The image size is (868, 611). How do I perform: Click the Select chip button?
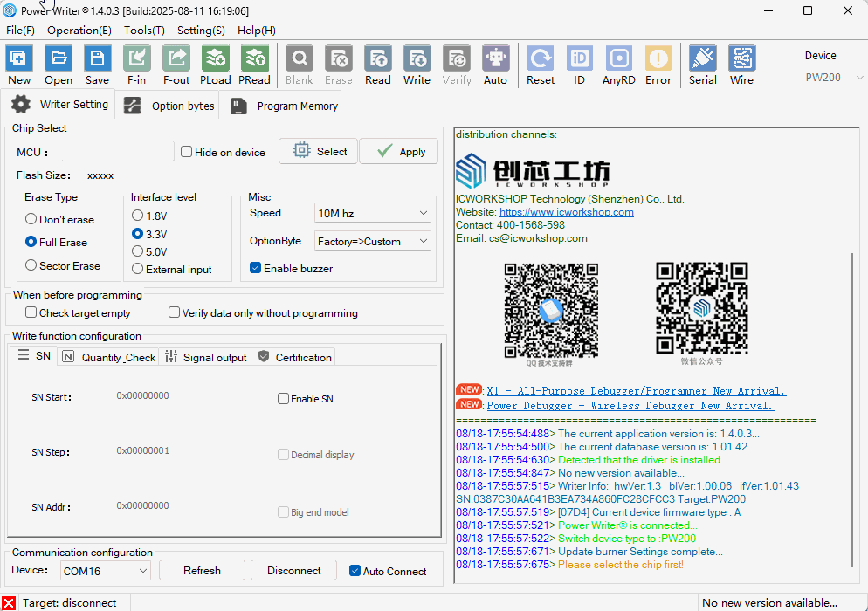pyautogui.click(x=319, y=151)
